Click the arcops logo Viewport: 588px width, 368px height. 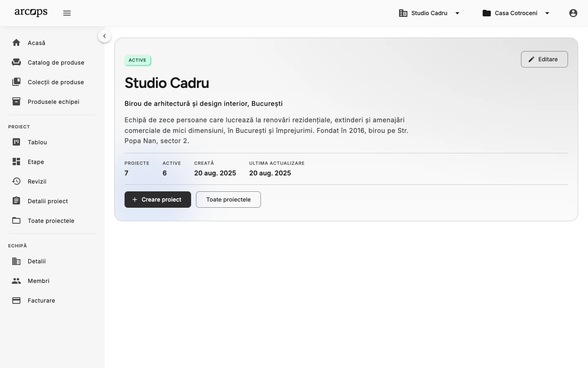31,13
